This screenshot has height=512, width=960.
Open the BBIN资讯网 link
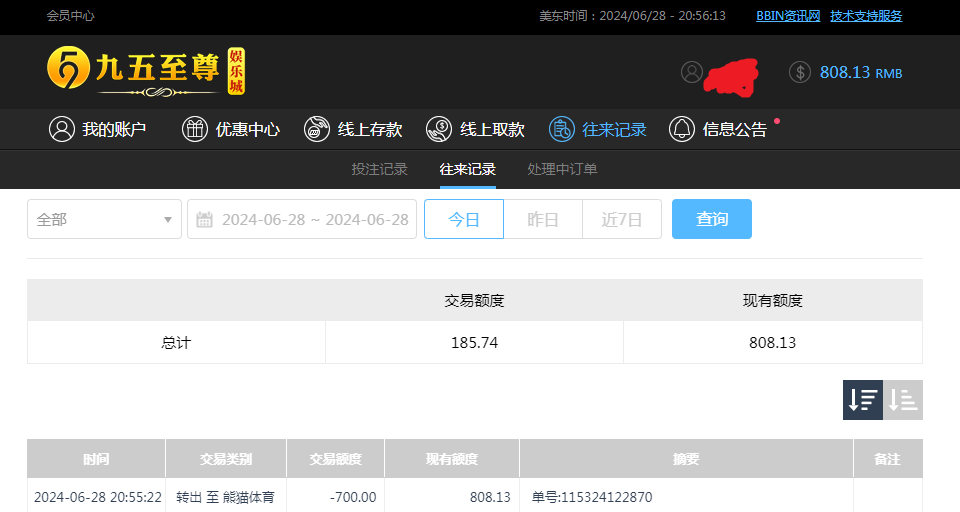point(788,16)
